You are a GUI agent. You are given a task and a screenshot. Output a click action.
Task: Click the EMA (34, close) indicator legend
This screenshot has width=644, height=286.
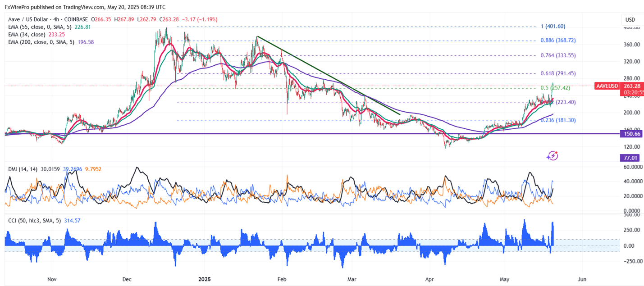click(x=27, y=34)
